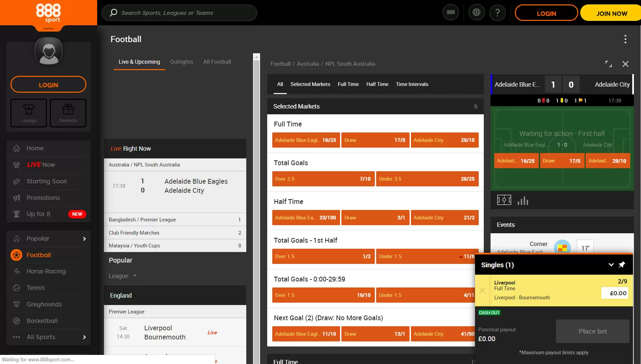Select the Half Time markets tab
Image resolution: width=641 pixels, height=364 pixels.
pos(377,84)
